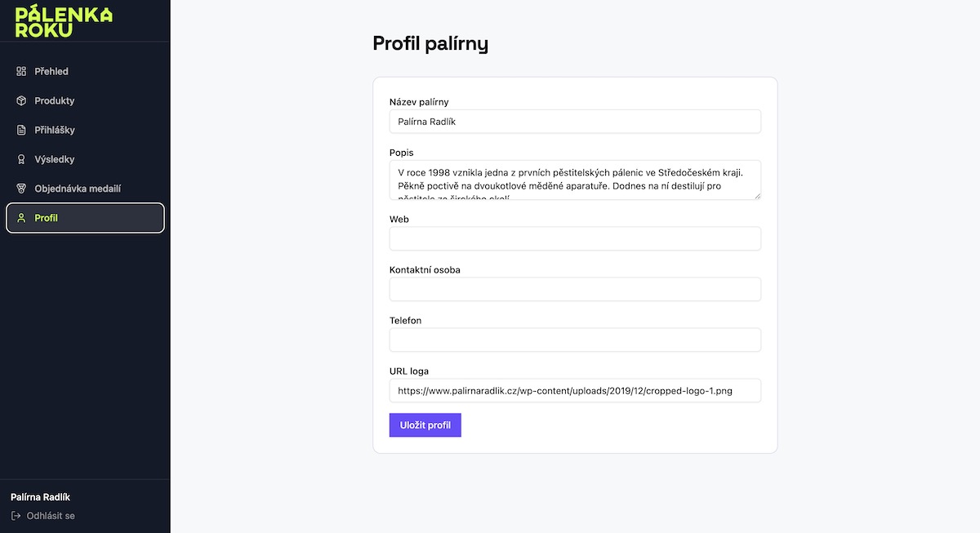
Task: Select the Profil person icon
Action: (21, 219)
